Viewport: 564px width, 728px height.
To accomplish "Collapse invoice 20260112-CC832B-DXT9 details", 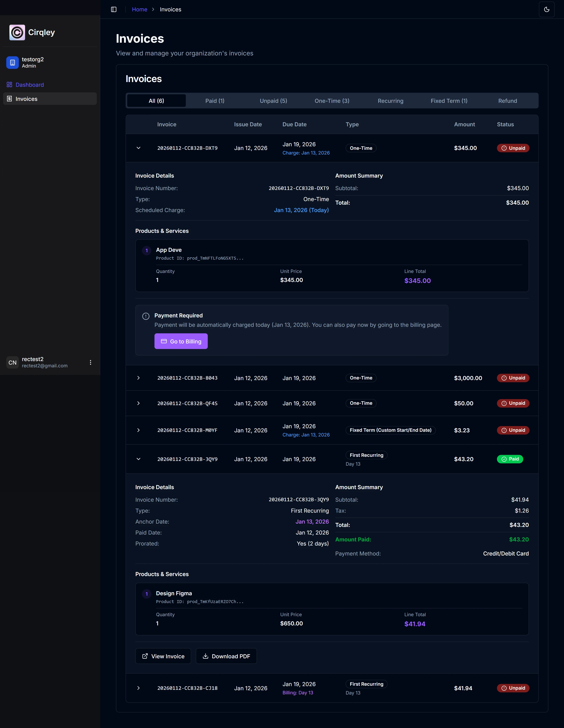I will [138, 148].
